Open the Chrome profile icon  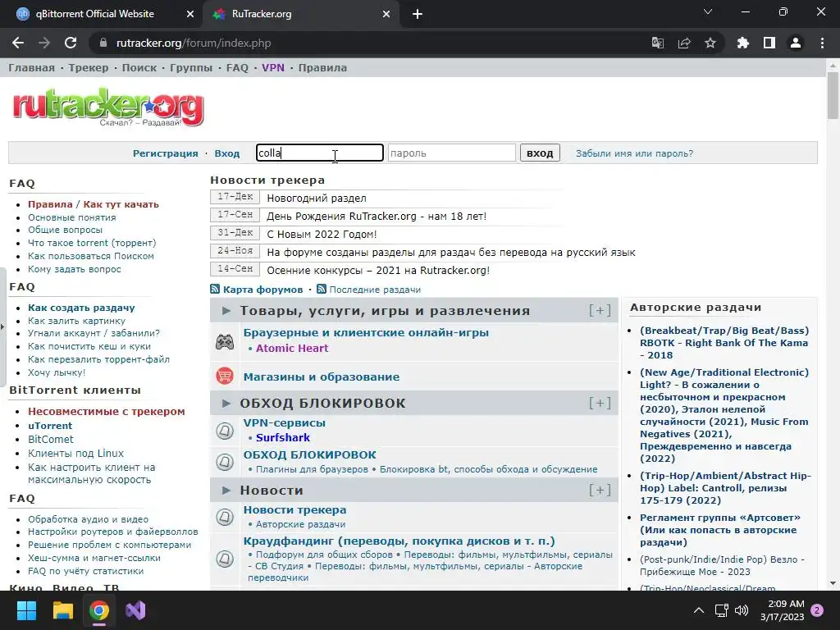tap(796, 43)
